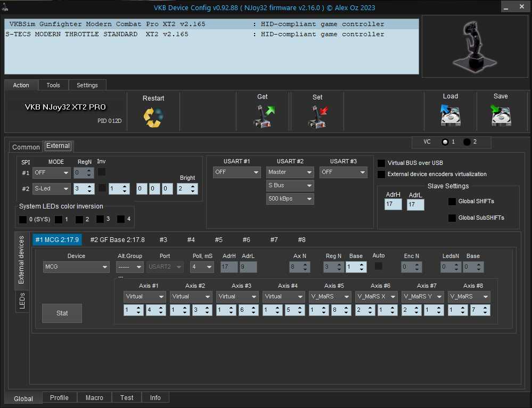The image size is (532, 408).
Task: Open the Profile tab at bottom
Action: [x=59, y=397]
